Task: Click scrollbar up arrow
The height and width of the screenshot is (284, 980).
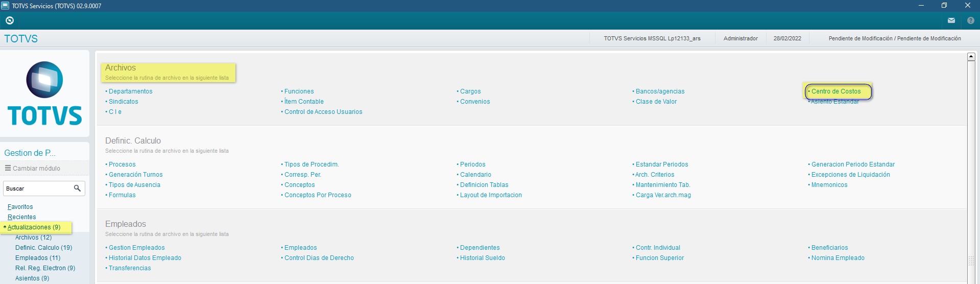Action: 971,57
